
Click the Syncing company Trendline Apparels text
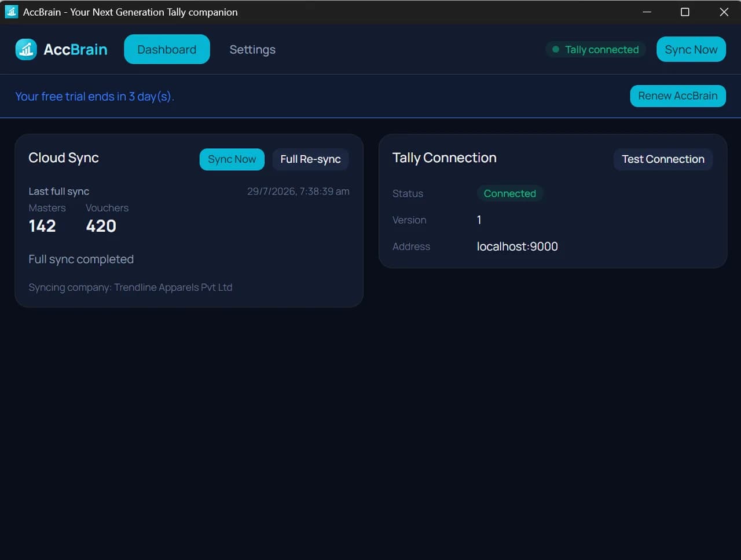tap(130, 287)
